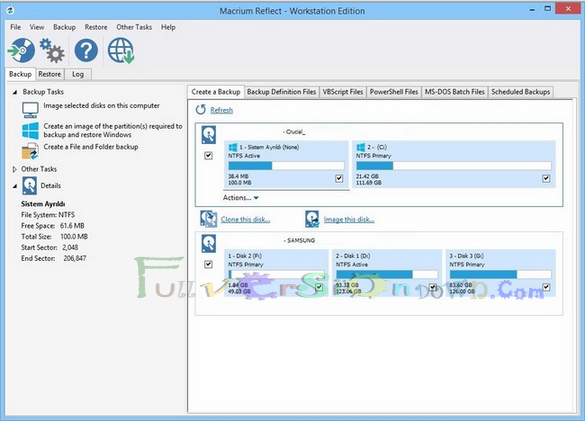Open the Backup Definition Files tab
This screenshot has height=422, width=585.
pos(282,92)
